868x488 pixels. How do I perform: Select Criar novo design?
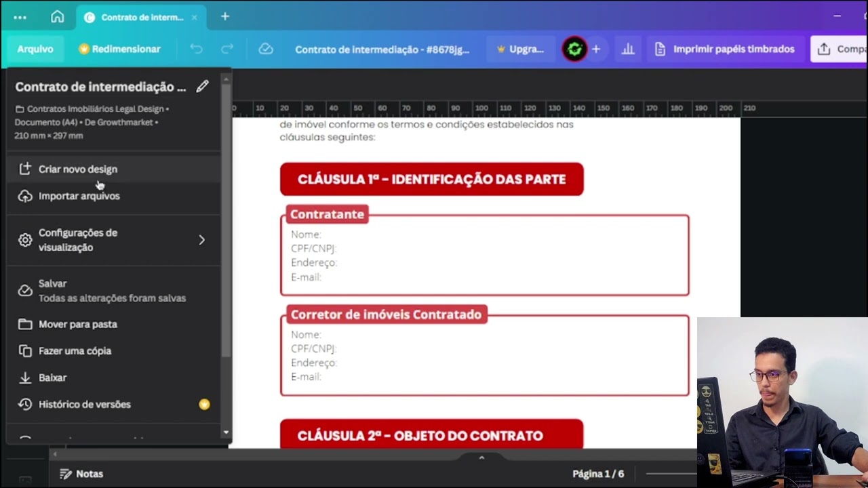point(113,169)
